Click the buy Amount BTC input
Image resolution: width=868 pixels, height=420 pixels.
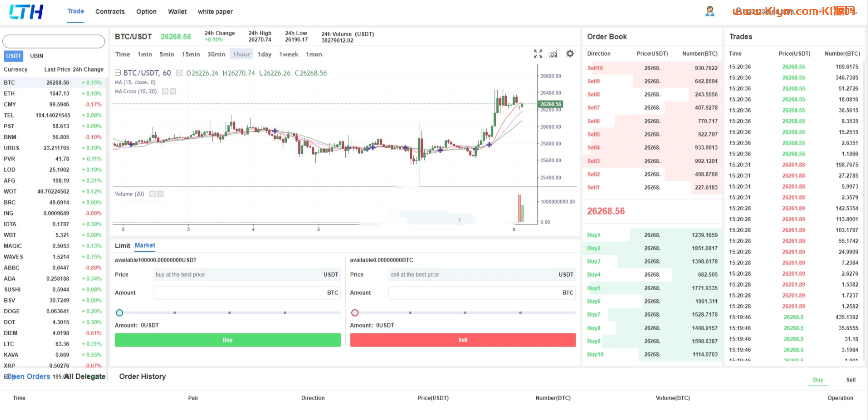point(247,293)
